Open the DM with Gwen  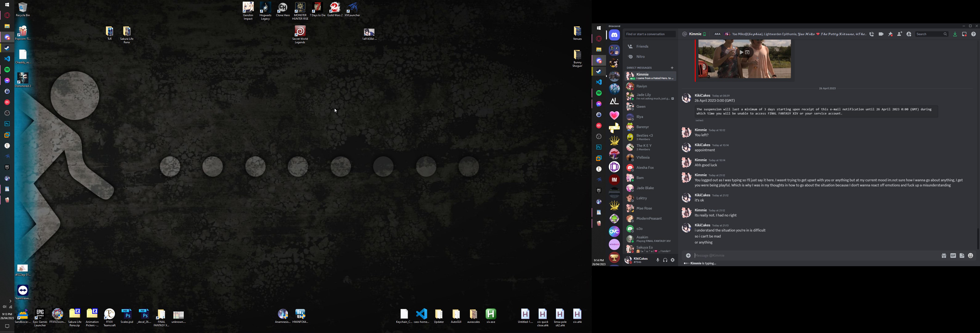tap(650, 107)
